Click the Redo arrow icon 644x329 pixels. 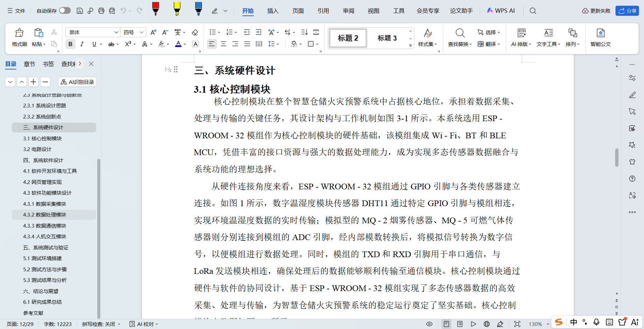(x=140, y=11)
